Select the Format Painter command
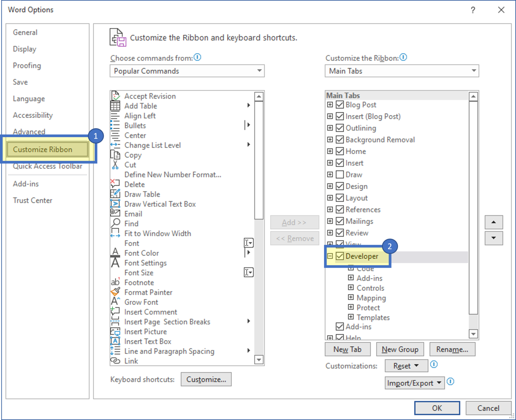 pos(148,292)
